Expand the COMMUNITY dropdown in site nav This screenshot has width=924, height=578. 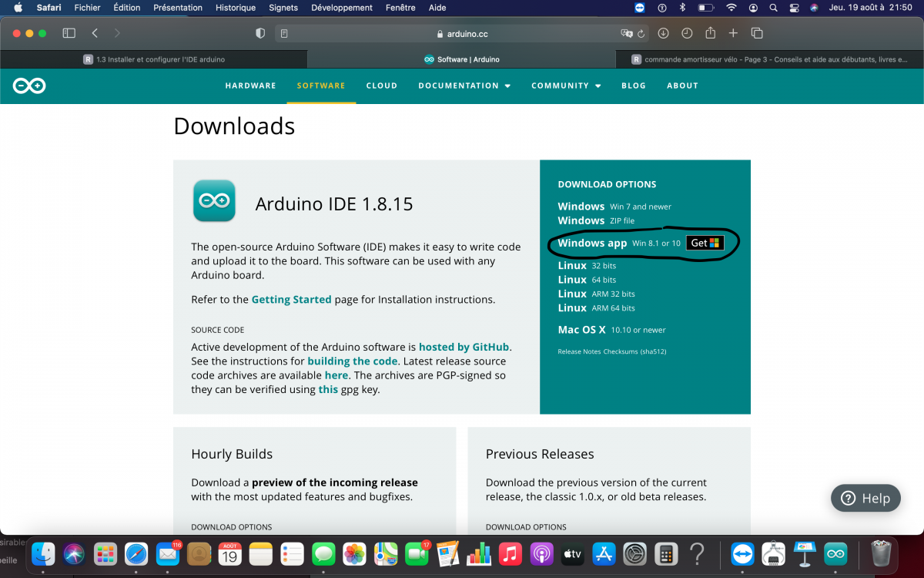point(566,86)
